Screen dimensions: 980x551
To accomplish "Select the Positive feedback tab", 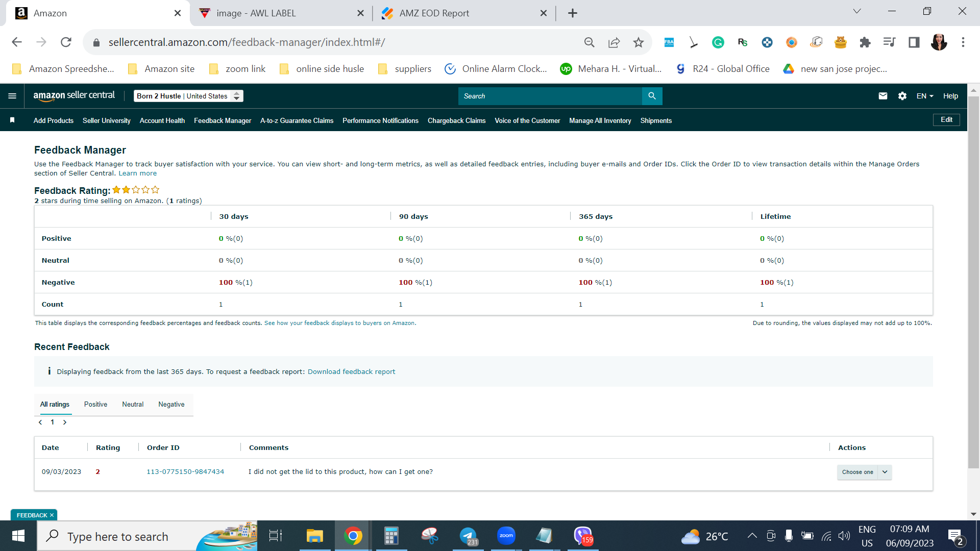I will pos(95,405).
